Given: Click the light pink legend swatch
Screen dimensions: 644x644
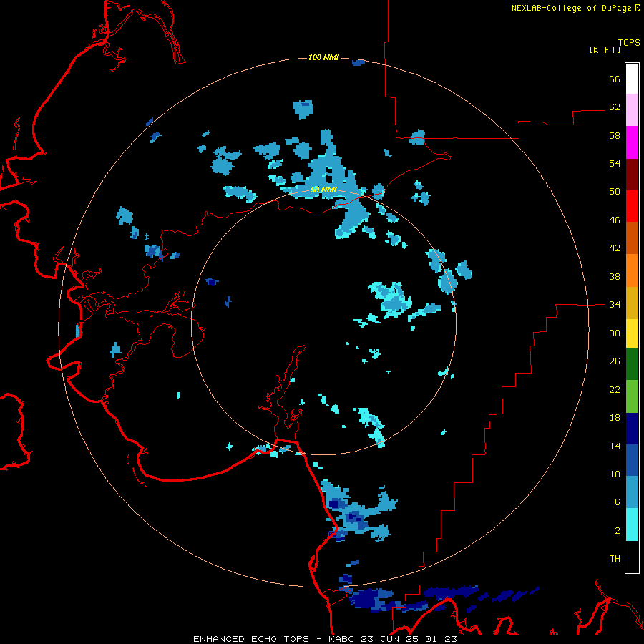Looking at the screenshot, I should coord(632,110).
